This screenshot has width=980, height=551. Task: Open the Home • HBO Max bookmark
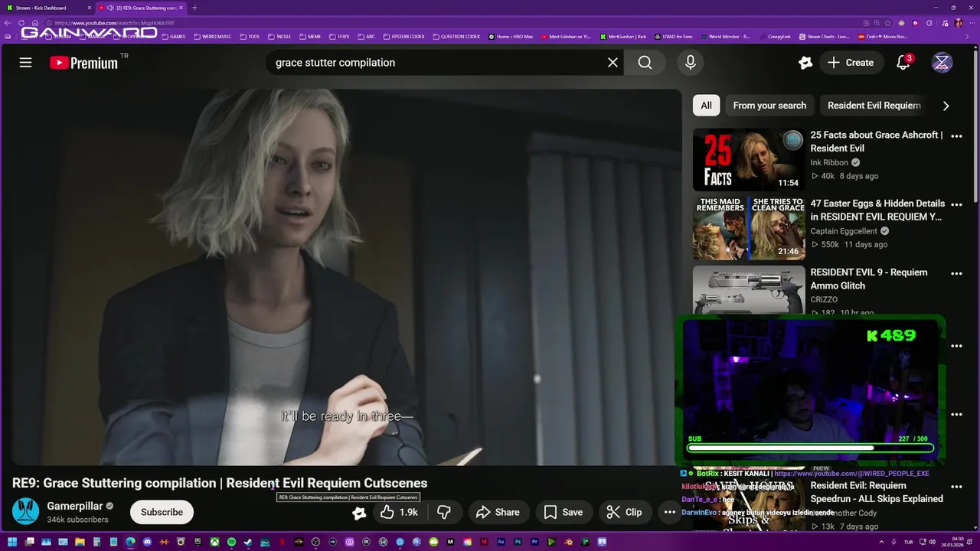(511, 36)
